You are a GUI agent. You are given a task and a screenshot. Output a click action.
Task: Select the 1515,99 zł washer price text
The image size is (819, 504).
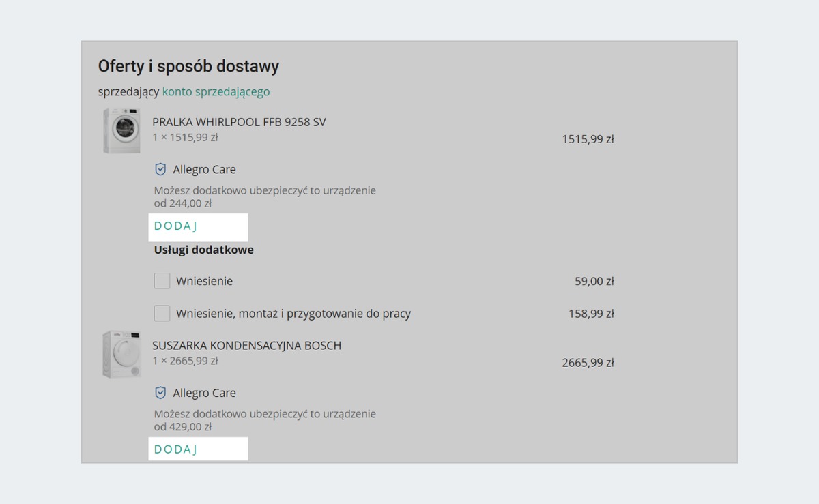coord(588,138)
